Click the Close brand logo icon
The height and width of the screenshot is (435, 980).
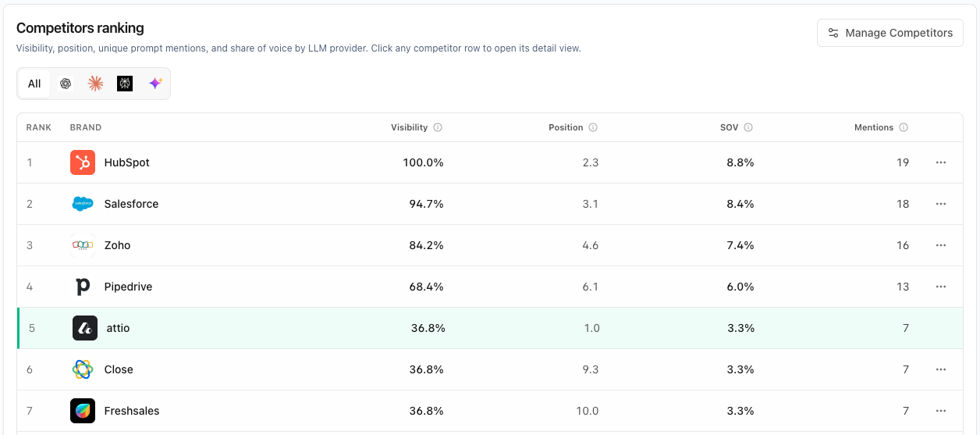(x=83, y=369)
